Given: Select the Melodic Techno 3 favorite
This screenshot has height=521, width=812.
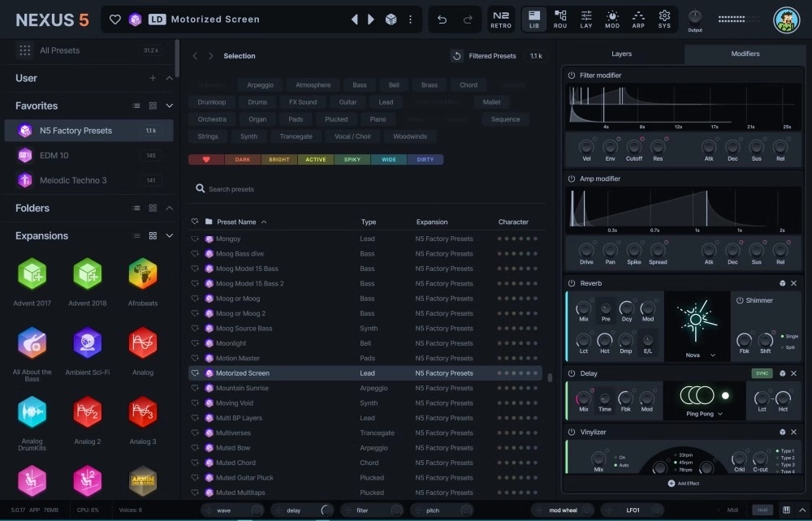Looking at the screenshot, I should [73, 180].
